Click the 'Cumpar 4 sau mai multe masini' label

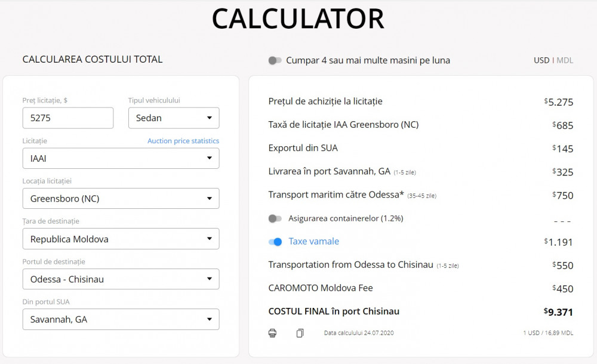click(x=368, y=60)
